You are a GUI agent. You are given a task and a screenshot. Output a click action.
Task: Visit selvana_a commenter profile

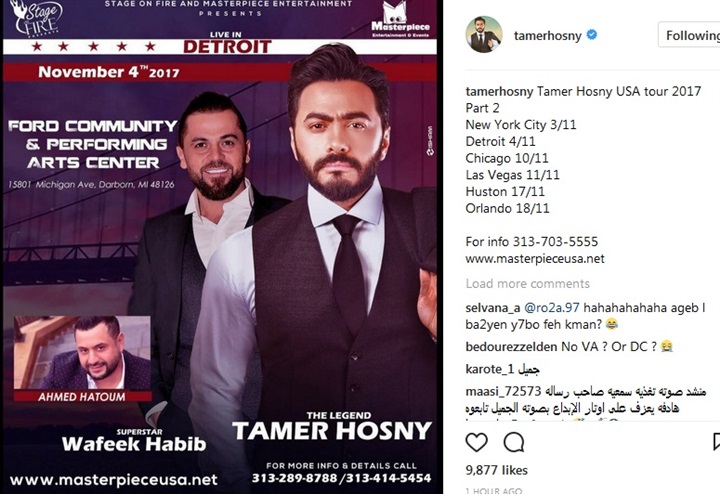(x=492, y=308)
